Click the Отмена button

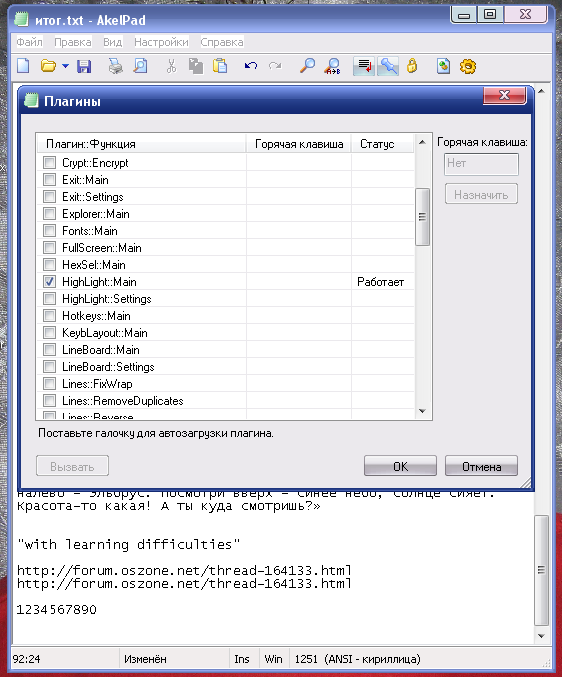tap(481, 466)
